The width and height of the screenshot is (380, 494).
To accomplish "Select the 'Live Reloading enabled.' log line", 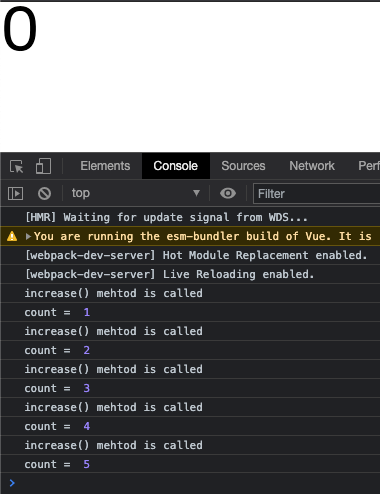I will click(190, 274).
